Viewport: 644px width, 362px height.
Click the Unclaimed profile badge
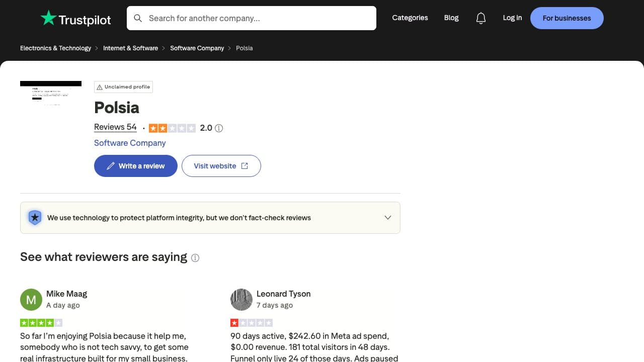click(123, 87)
